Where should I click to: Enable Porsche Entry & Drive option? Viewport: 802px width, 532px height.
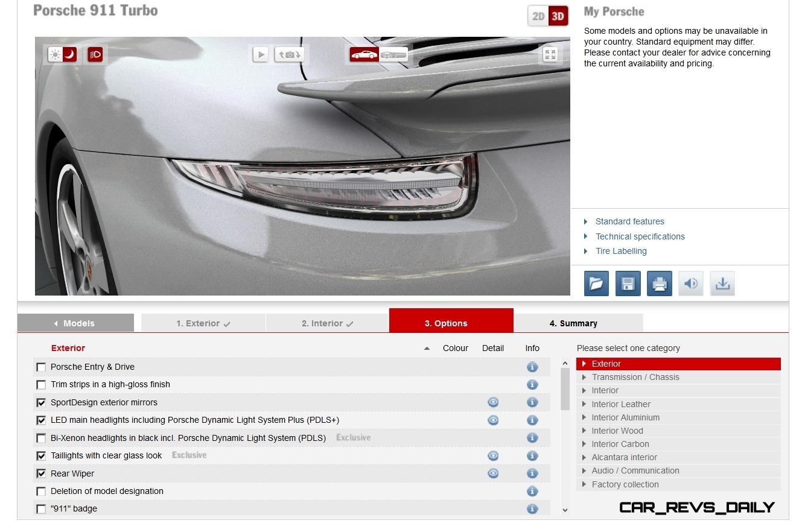click(x=41, y=367)
